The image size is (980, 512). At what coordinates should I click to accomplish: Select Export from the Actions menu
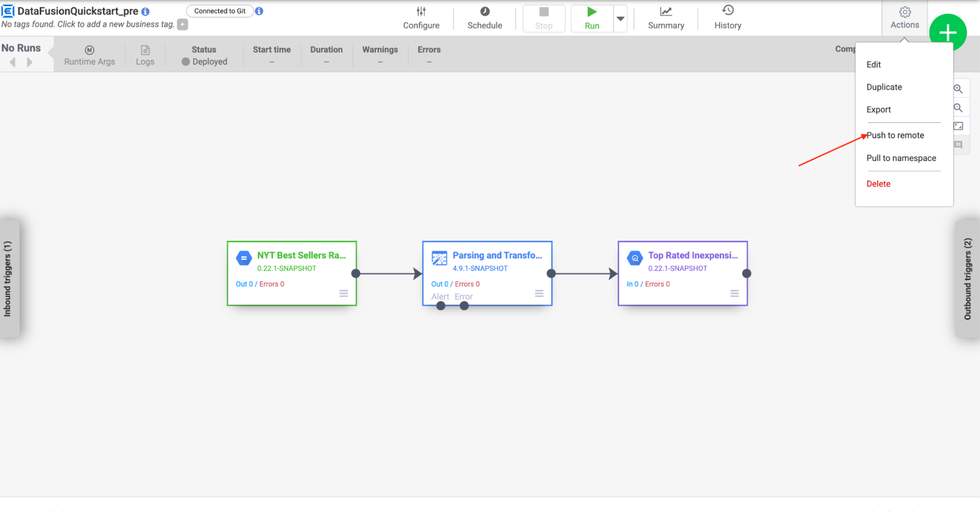pos(878,109)
